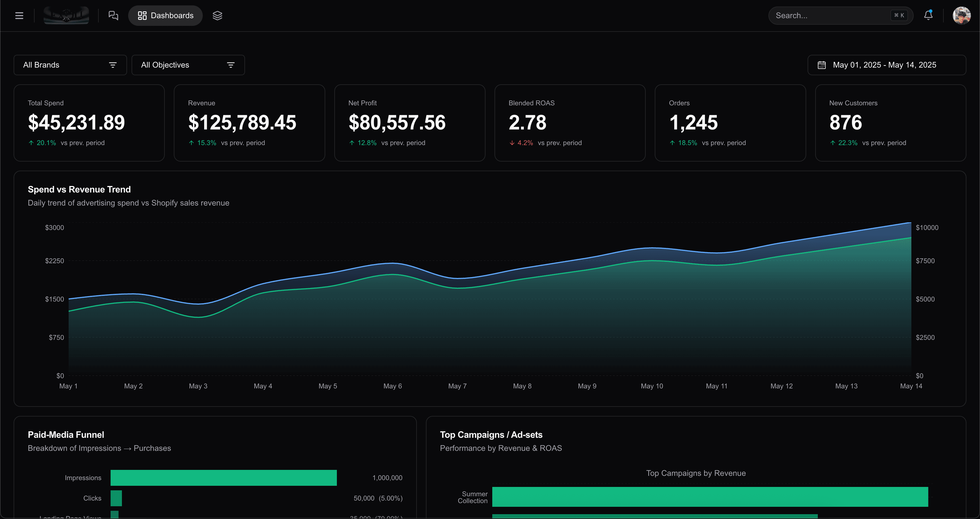Expand the All Brands dropdown

[70, 65]
